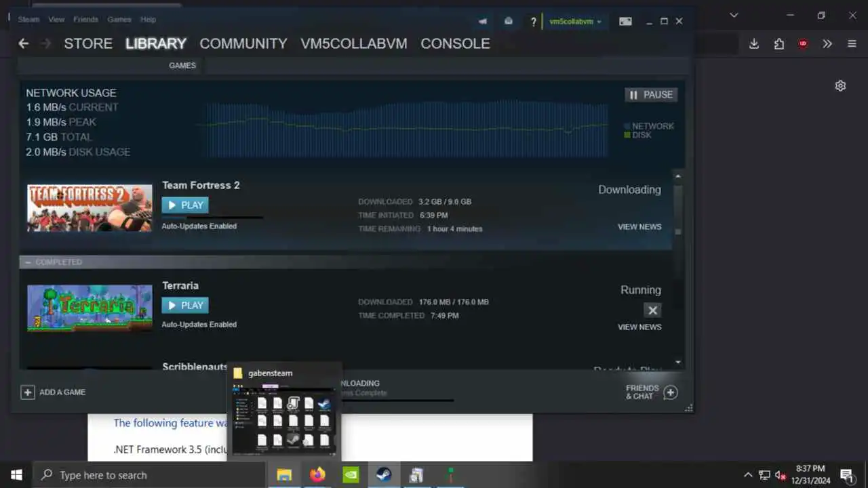Open Firefox hamburger application menu
Viewport: 868px width, 488px height.
852,44
